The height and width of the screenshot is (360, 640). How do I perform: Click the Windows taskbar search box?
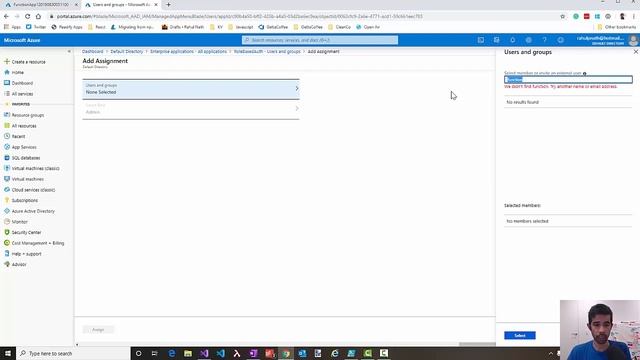click(73, 353)
